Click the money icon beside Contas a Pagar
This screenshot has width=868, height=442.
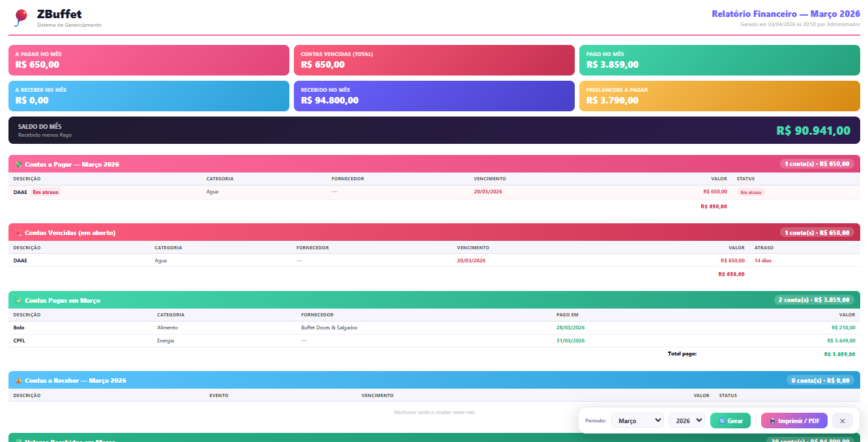[19, 164]
